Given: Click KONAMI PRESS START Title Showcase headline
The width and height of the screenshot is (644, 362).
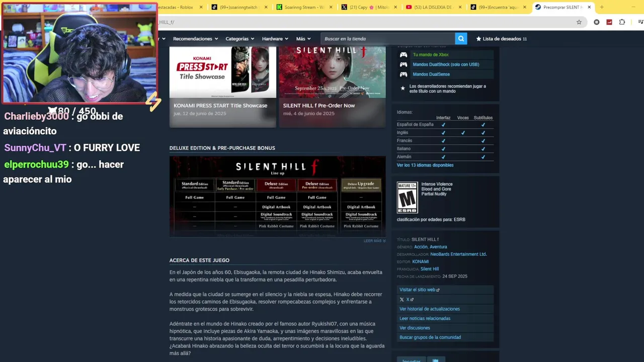Looking at the screenshot, I should click(220, 106).
